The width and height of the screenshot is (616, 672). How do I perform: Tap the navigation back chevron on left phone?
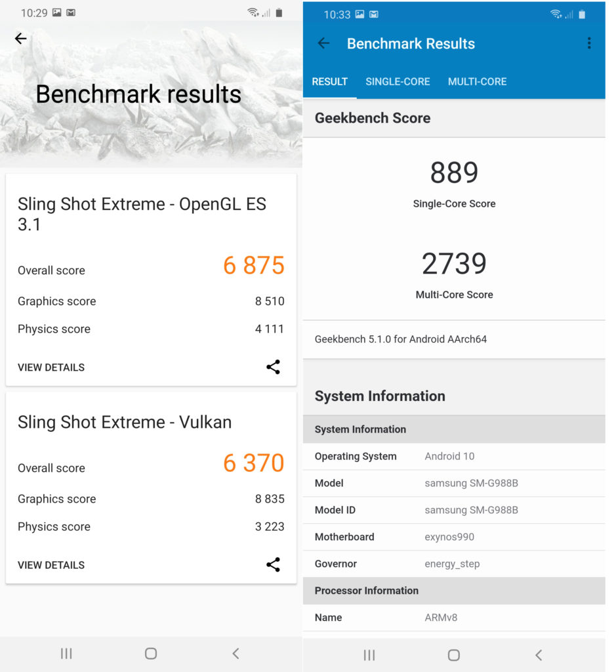pos(236,654)
